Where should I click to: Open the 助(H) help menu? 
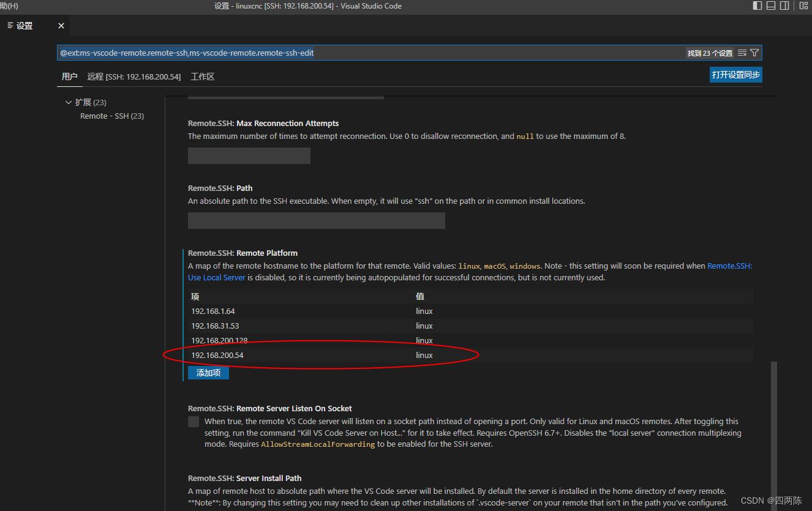[x=9, y=6]
